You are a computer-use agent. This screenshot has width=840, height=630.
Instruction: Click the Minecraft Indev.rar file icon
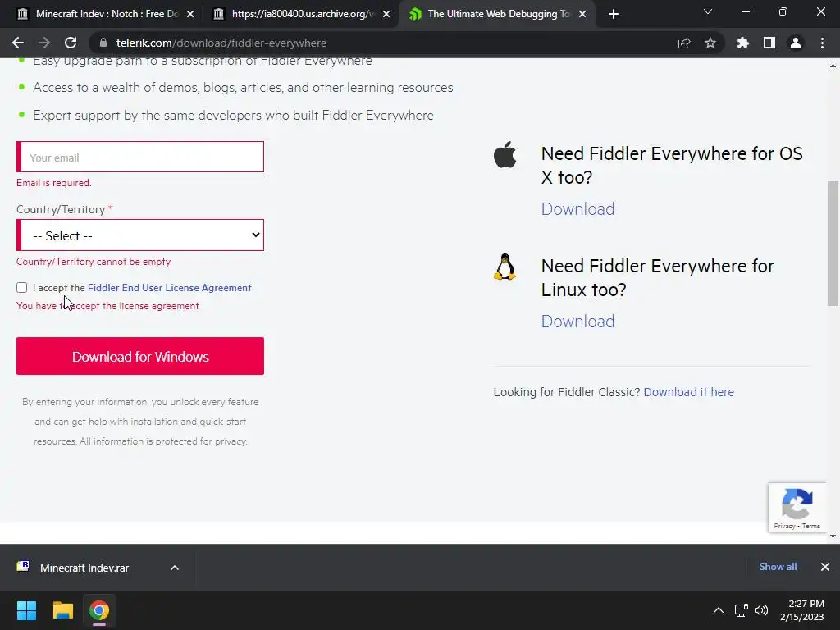(x=23, y=566)
